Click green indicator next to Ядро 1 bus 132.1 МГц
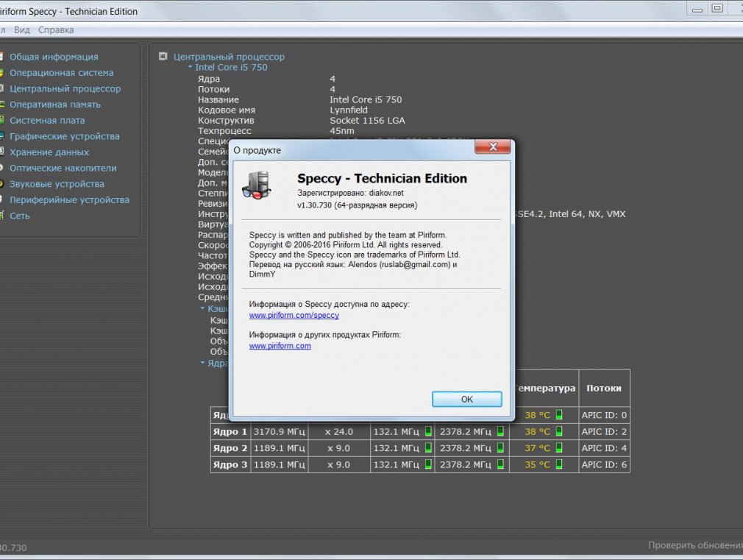Image resolution: width=743 pixels, height=560 pixels. coord(428,431)
